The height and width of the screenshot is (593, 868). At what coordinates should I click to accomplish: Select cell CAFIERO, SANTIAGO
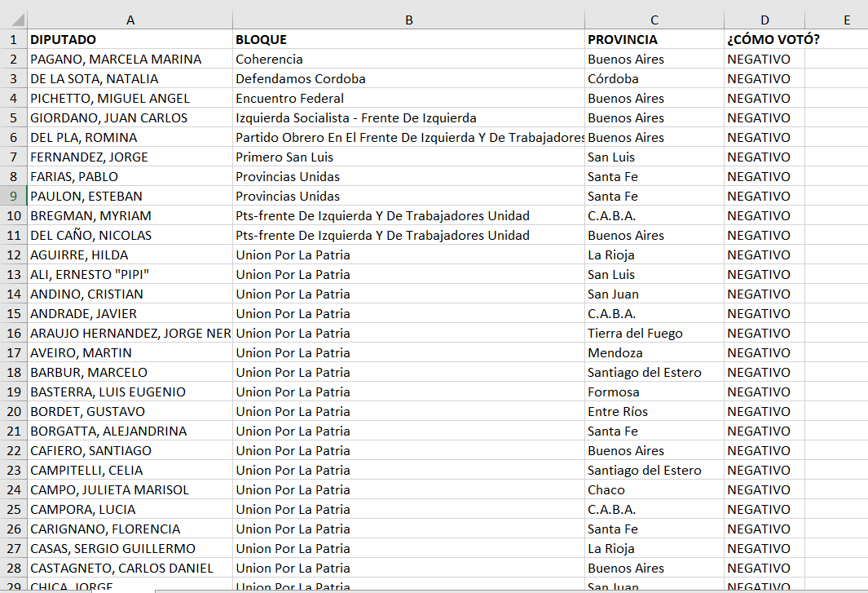pos(130,450)
